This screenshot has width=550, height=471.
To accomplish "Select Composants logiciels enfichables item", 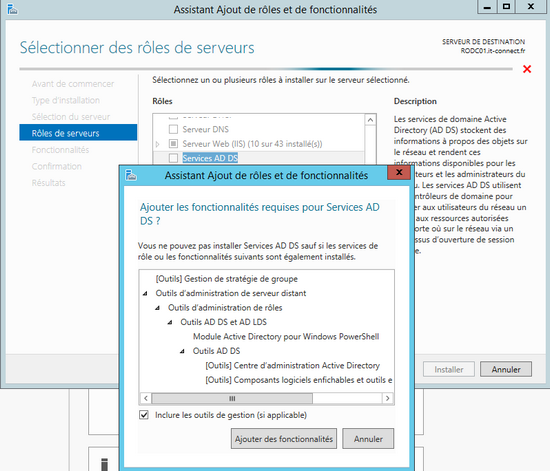I will coord(299,380).
